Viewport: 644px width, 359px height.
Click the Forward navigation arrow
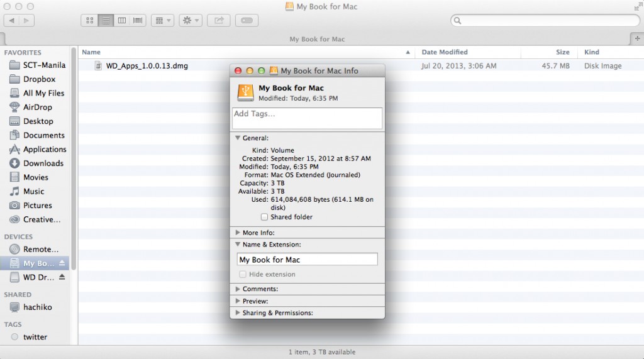coord(26,21)
